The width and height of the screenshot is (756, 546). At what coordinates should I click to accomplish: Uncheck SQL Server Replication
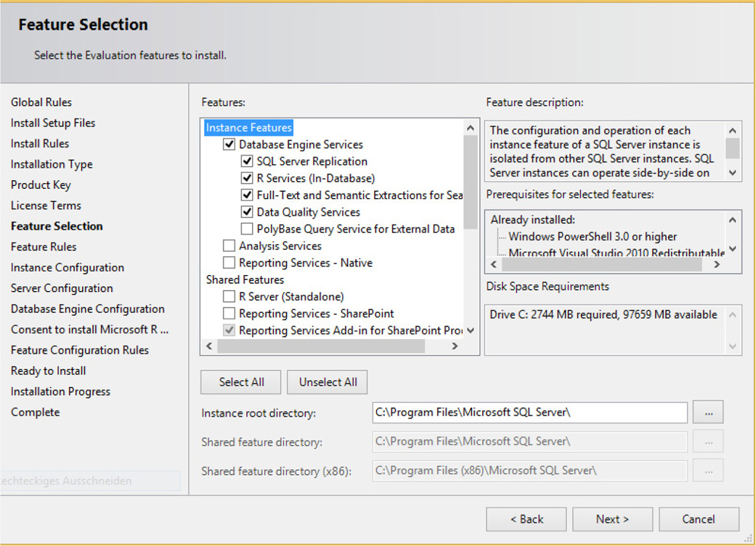[x=247, y=161]
